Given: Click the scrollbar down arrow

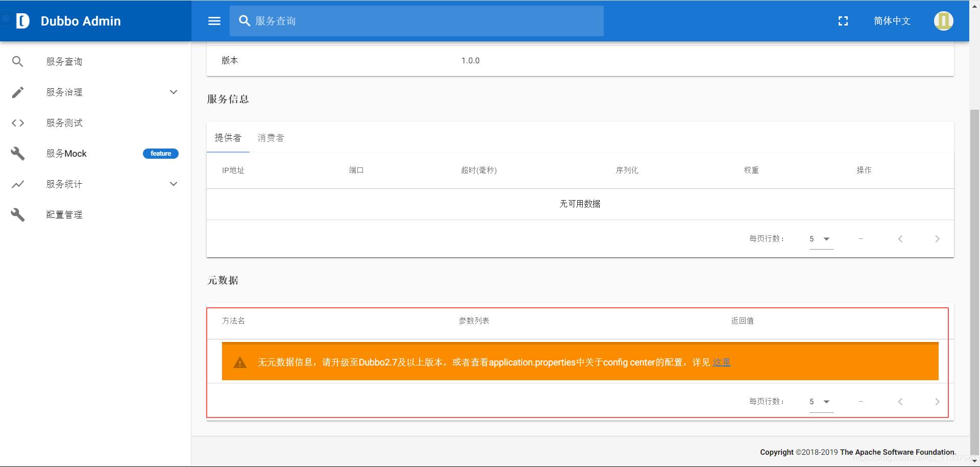Looking at the screenshot, I should pos(974,461).
